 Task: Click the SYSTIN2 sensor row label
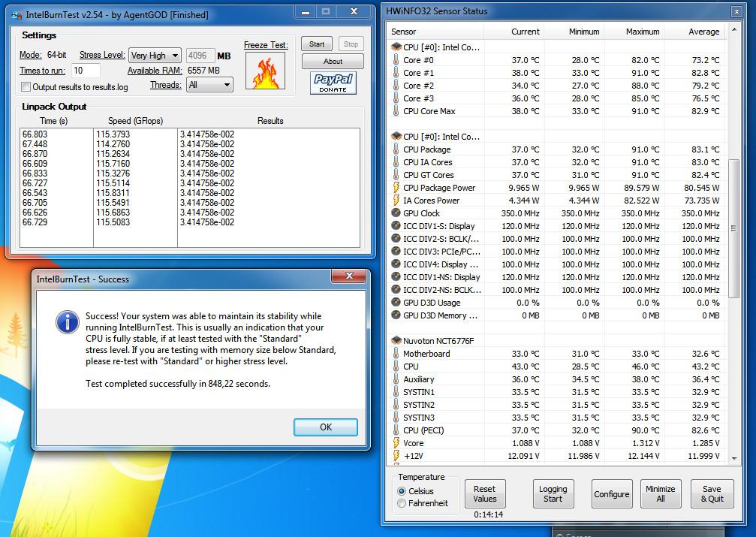pyautogui.click(x=419, y=405)
